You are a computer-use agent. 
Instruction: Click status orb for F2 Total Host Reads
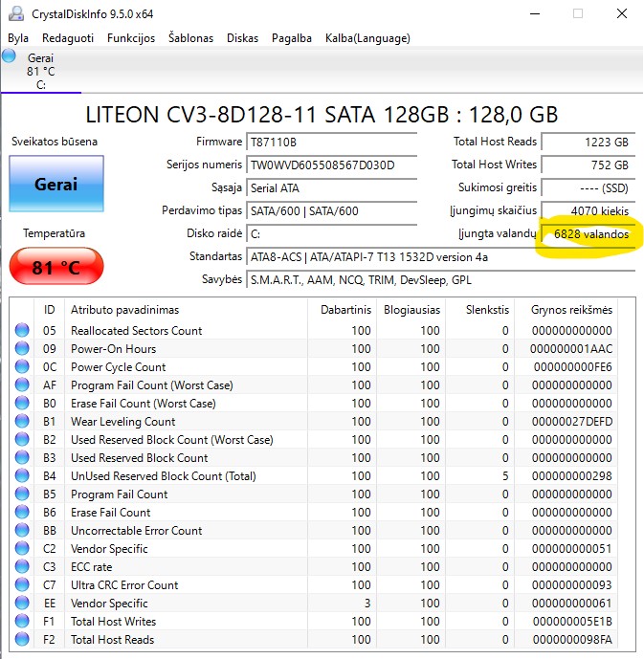click(x=22, y=639)
